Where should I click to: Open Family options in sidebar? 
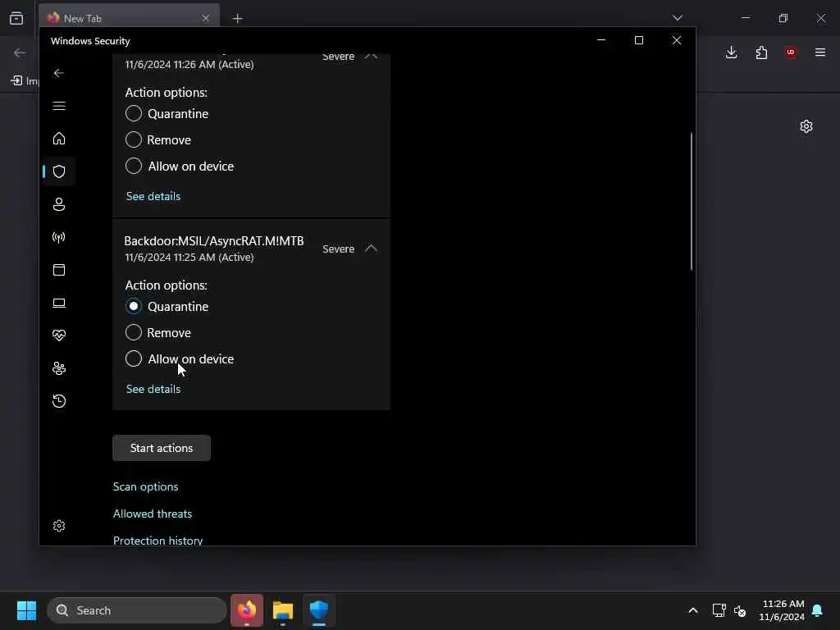[59, 368]
